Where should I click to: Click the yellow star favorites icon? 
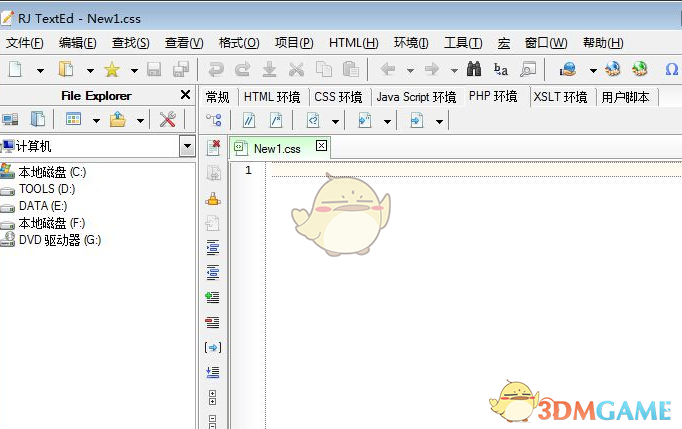(x=112, y=69)
